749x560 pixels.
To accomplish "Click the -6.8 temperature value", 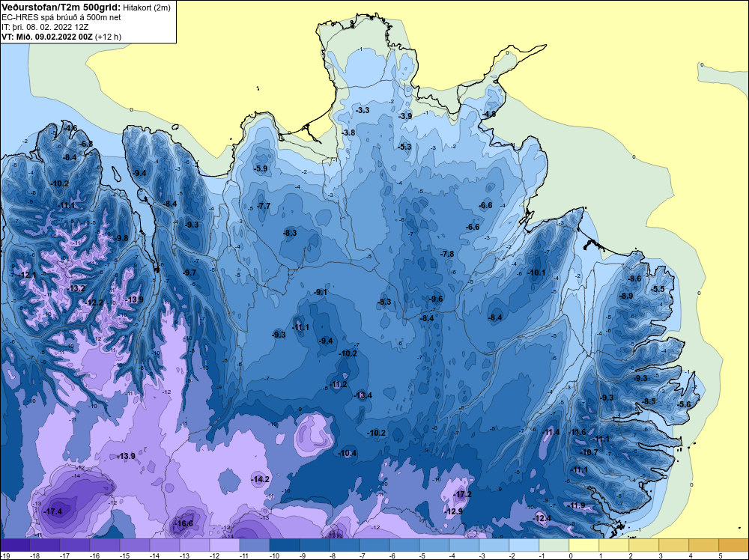I will pyautogui.click(x=86, y=144).
